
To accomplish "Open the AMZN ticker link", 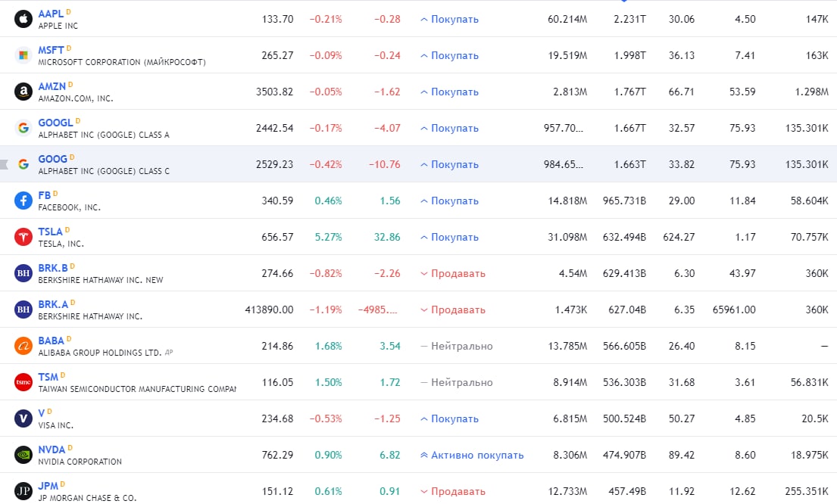I will click(52, 86).
